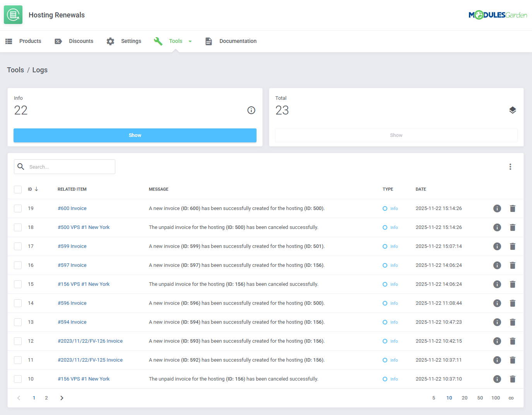Select all logs with the header checkbox

(18, 189)
